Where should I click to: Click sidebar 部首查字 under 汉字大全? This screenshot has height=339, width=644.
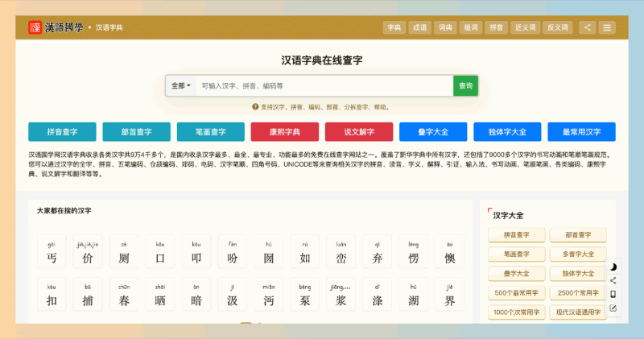(x=578, y=235)
